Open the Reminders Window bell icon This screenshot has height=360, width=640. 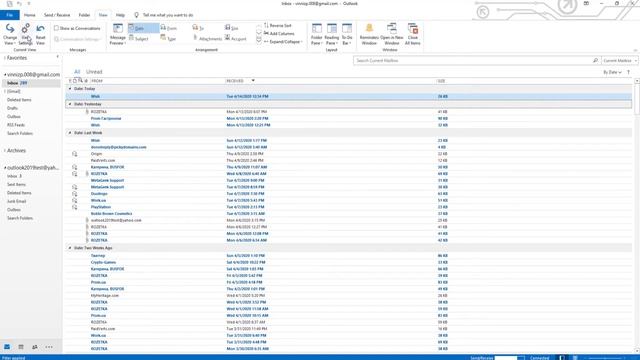[369, 29]
